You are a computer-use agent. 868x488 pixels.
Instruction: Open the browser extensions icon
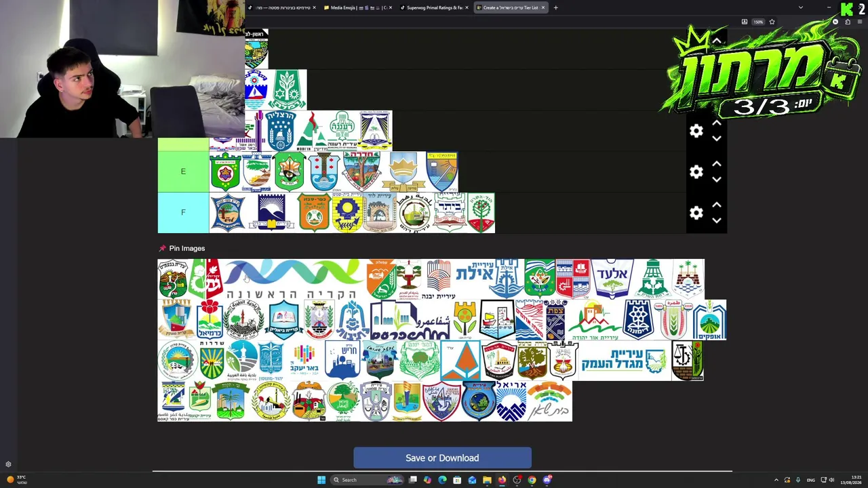[848, 22]
